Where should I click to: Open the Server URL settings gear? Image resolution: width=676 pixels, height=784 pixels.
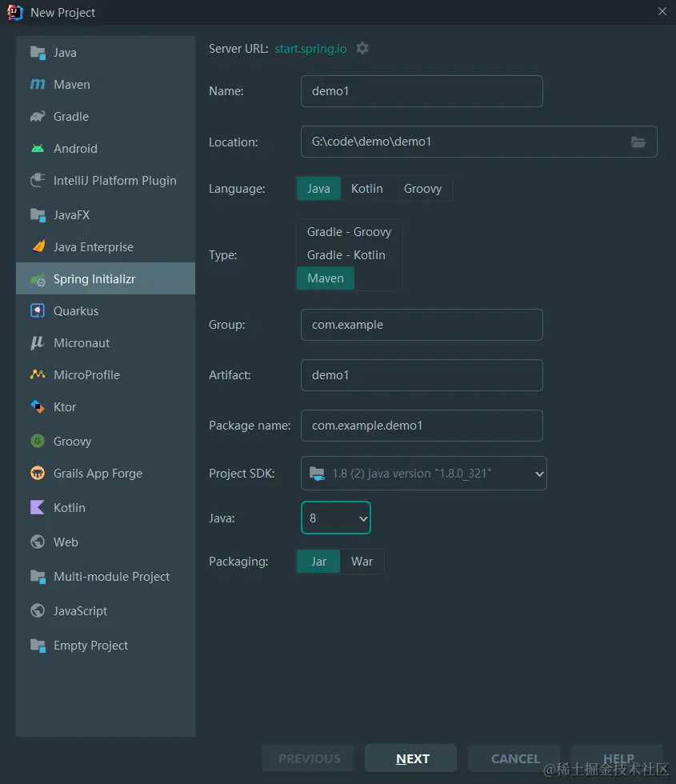[x=362, y=48]
